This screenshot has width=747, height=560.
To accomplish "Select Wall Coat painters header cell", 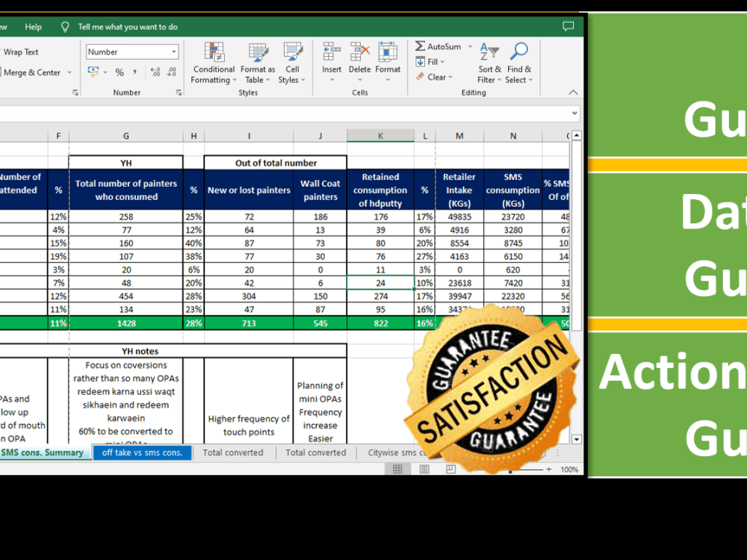I will 320,190.
